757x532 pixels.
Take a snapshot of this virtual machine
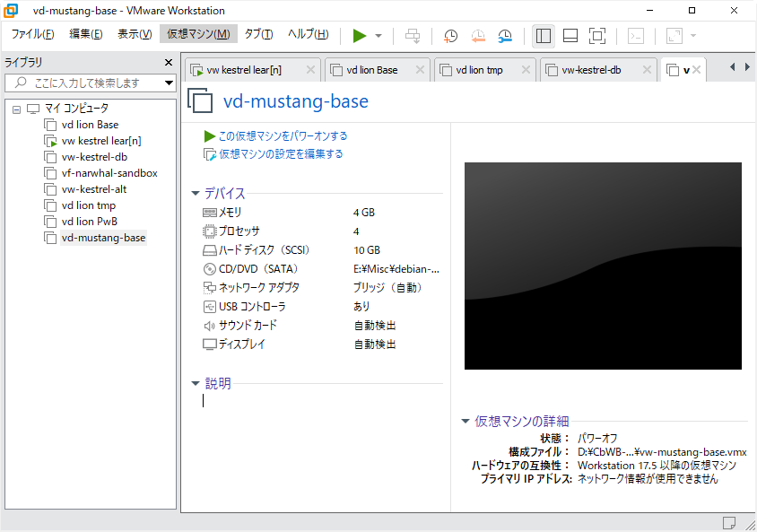point(450,36)
